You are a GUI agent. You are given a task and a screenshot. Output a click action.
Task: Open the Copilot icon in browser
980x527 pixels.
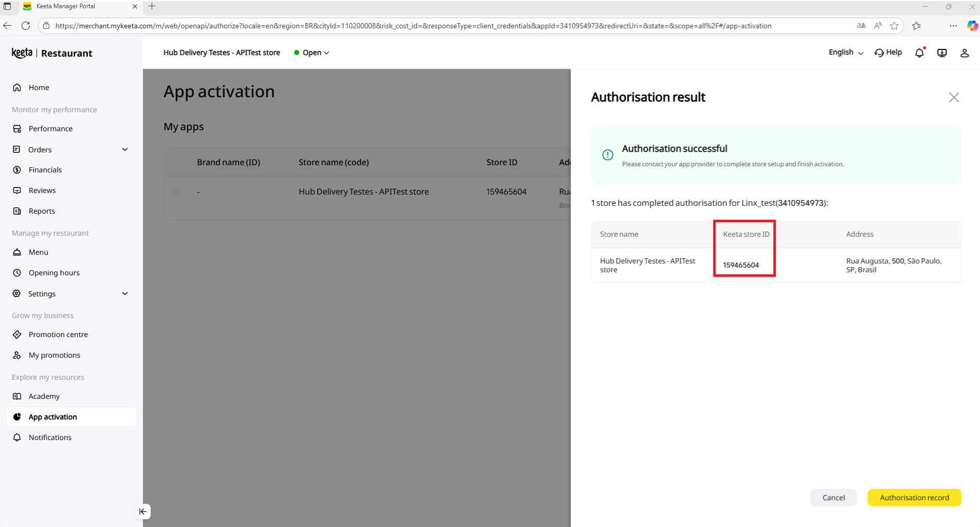(972, 26)
